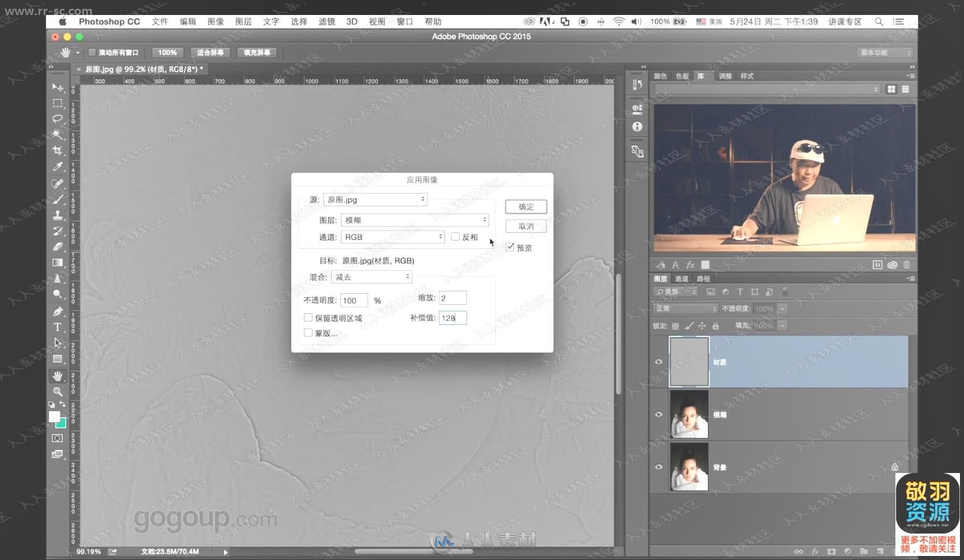Select the Pen tool
The image size is (964, 560).
click(58, 312)
